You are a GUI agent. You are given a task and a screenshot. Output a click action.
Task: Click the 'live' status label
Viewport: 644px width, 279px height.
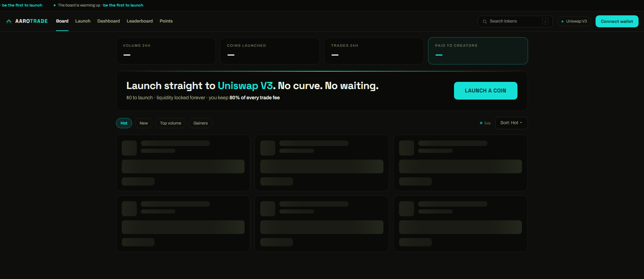pos(487,123)
